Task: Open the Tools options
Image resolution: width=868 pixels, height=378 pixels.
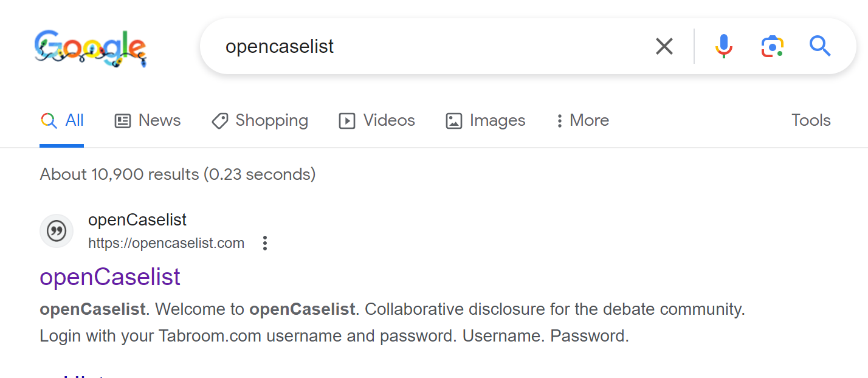Action: pos(810,120)
